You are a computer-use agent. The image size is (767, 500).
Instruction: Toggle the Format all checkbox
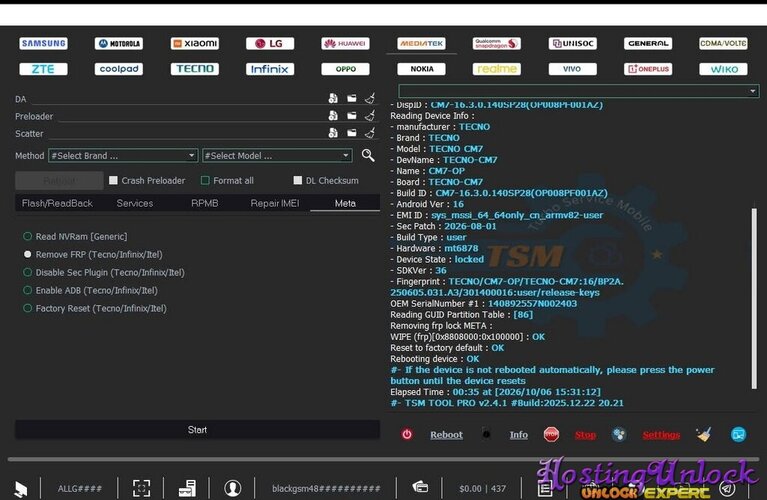(205, 181)
